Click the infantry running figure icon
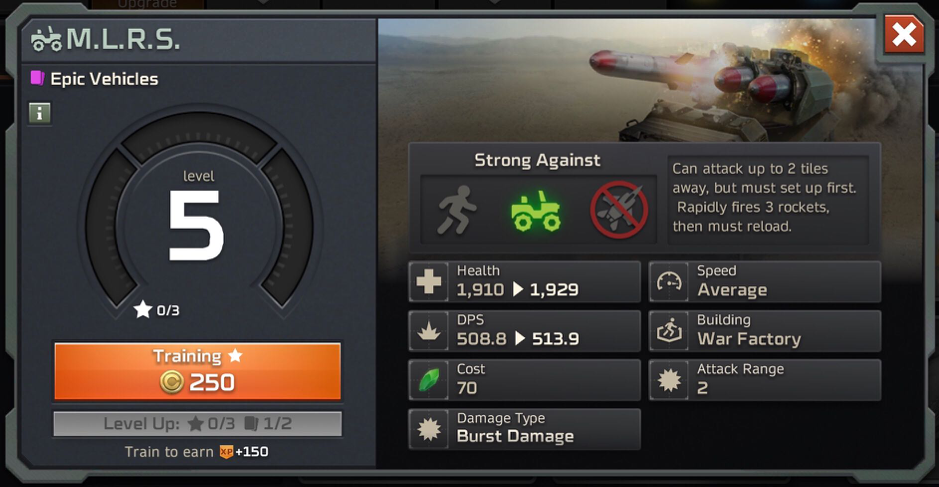The width and height of the screenshot is (939, 487). (x=457, y=210)
